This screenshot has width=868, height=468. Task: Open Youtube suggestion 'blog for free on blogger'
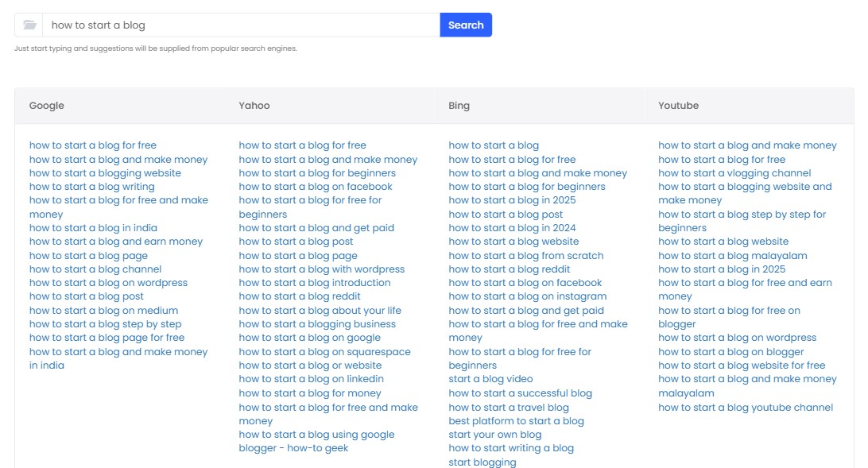(729, 318)
